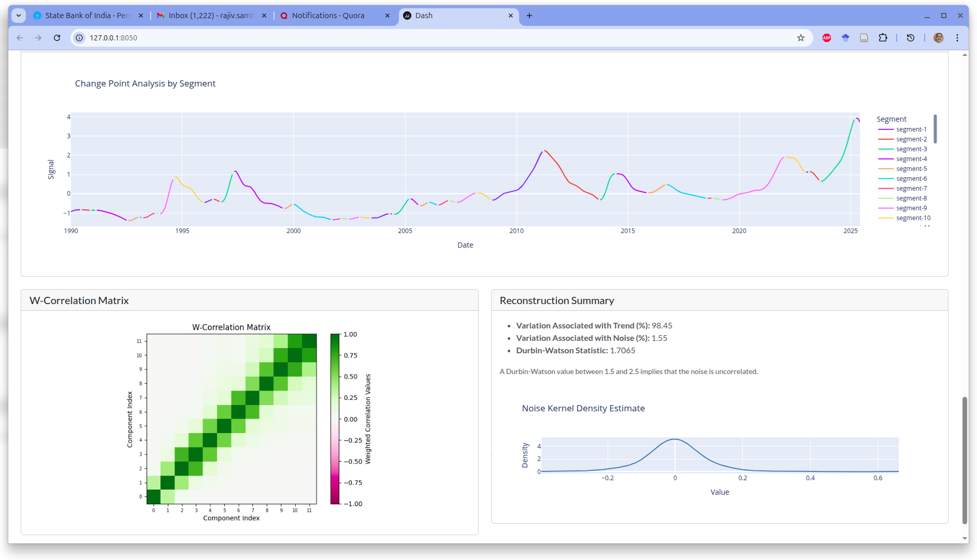Toggle segment-1 visibility in the legend
Screen dimensions: 977x560
tap(911, 130)
